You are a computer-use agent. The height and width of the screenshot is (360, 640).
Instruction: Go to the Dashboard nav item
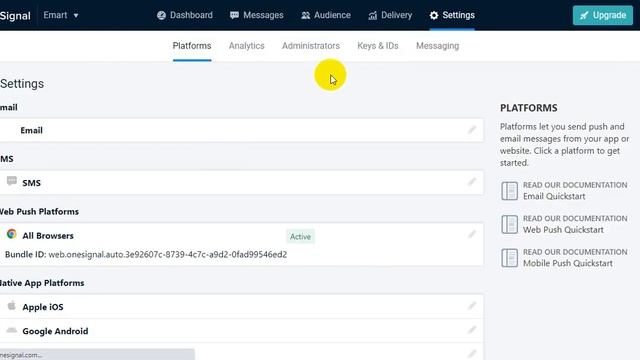point(185,15)
